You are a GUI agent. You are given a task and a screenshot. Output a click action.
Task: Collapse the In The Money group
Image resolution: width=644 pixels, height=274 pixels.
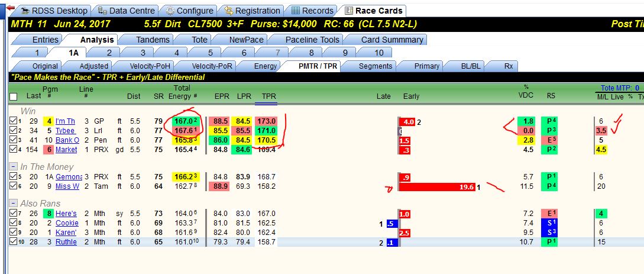pos(13,167)
